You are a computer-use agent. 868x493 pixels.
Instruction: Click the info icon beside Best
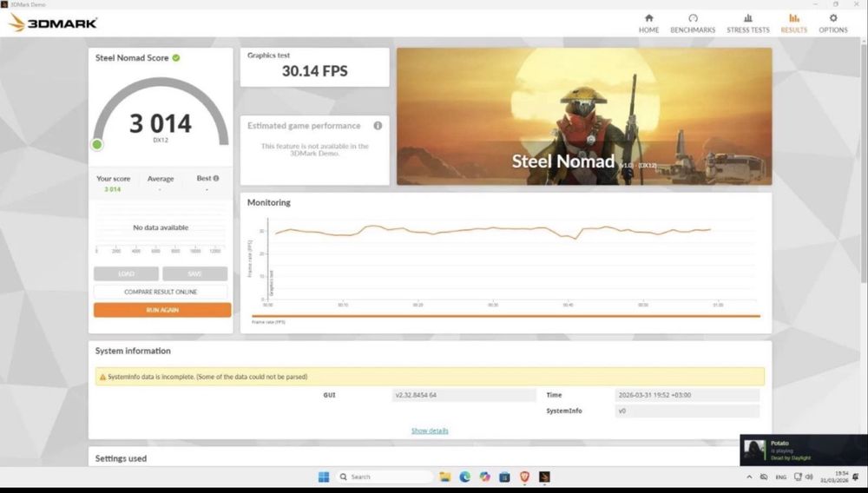pos(216,178)
